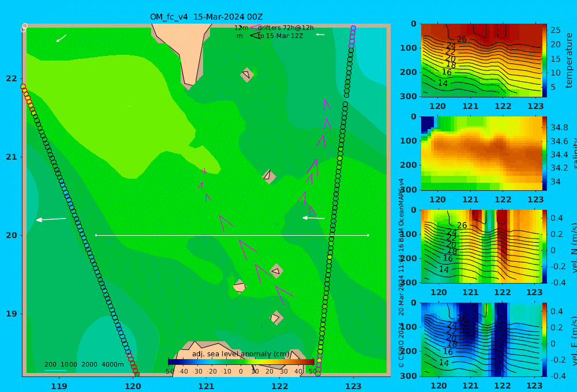
Task: Click the 'adj. sea level anomaly (cm)' caption
Action: pyautogui.click(x=241, y=354)
